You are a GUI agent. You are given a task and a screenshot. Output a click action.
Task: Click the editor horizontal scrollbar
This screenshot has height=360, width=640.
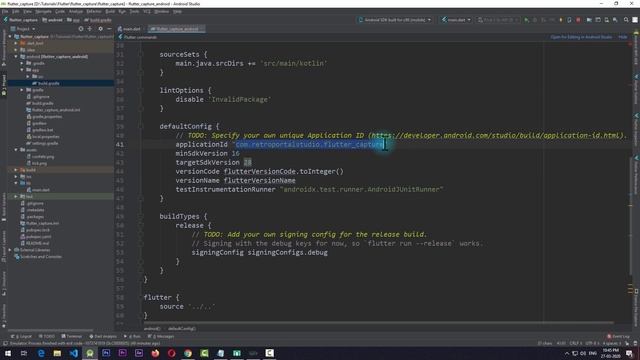coord(378,323)
